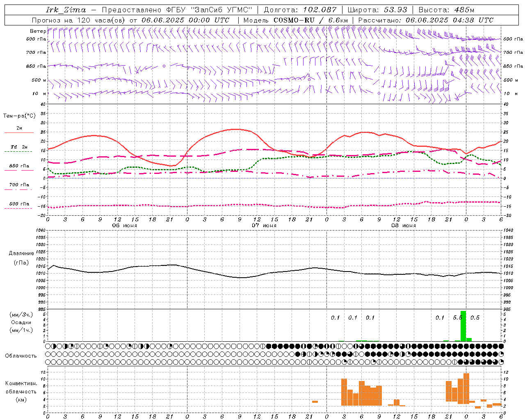Viewport: 525px width, 420px height.
Task: Select the 'Широта: 53.93' header value
Action: coord(377,10)
